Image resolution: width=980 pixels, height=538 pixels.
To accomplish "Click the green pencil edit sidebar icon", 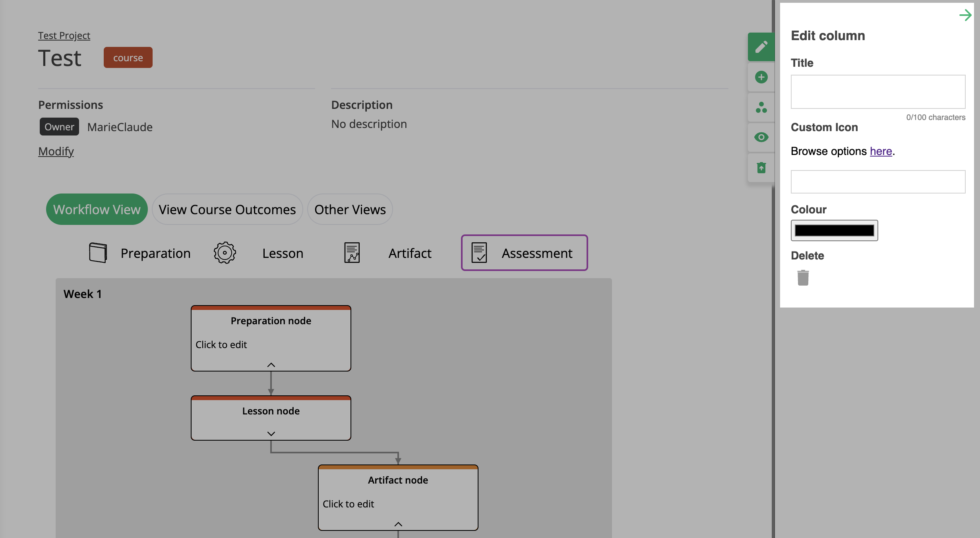I will click(761, 47).
